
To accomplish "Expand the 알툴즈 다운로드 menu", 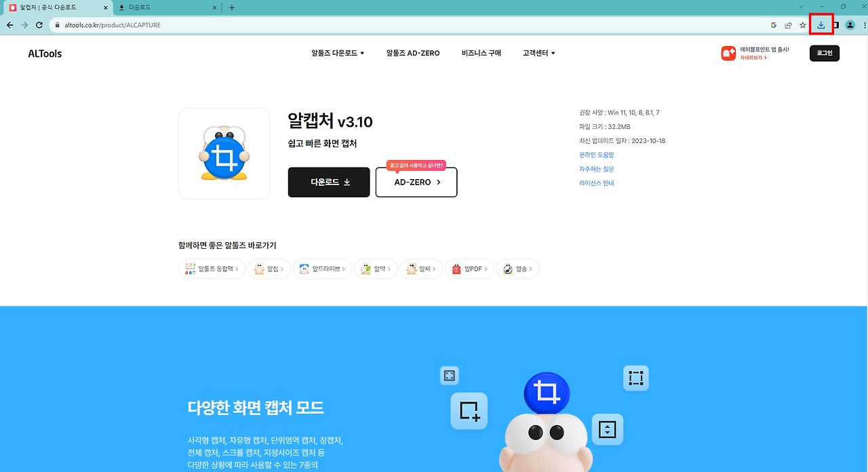I will point(338,53).
